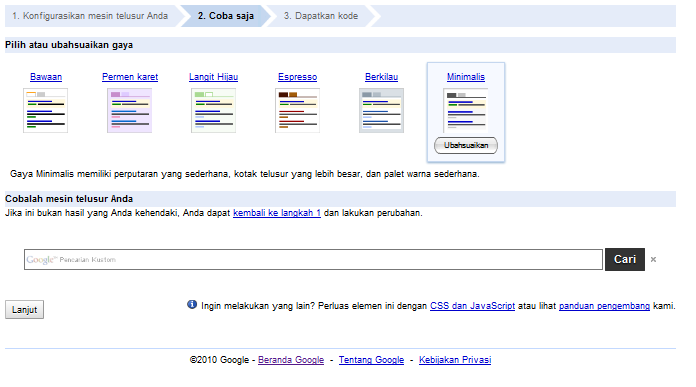
Task: Open the panduan pengembang link
Action: tap(604, 306)
